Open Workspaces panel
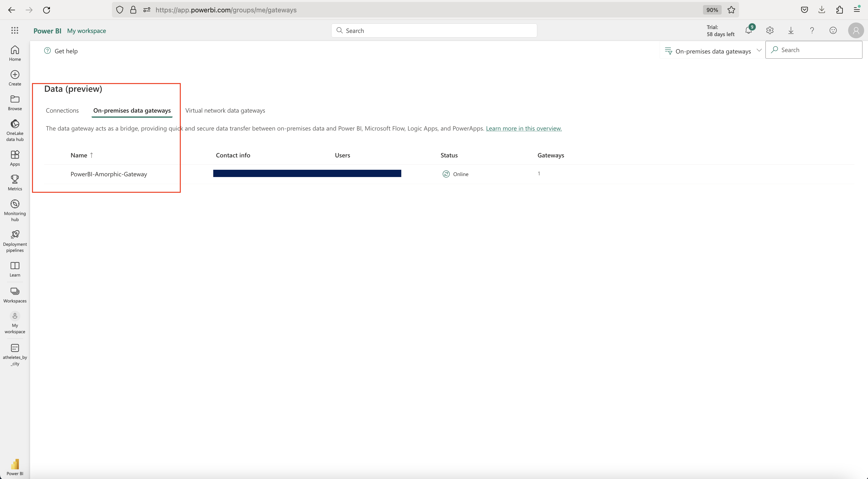The height and width of the screenshot is (479, 868). (15, 295)
